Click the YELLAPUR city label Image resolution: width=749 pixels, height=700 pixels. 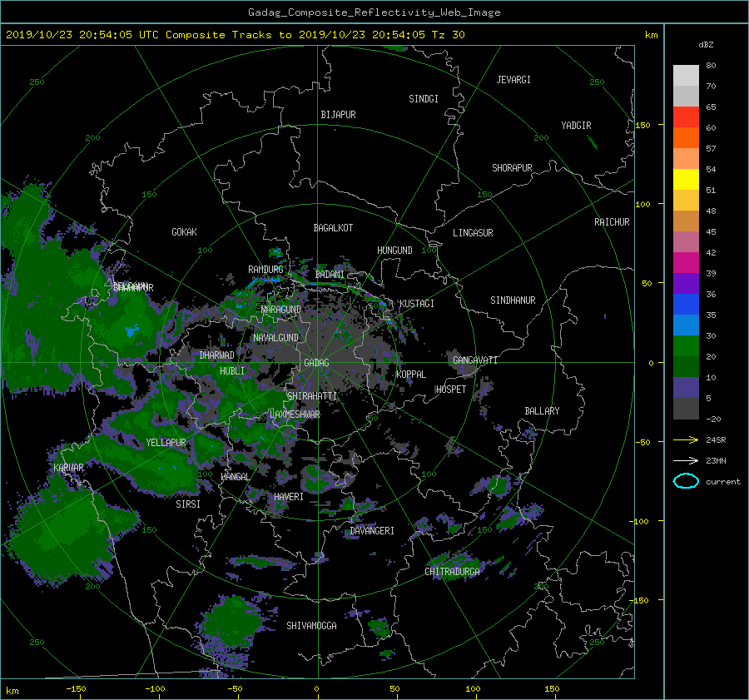[x=166, y=443]
